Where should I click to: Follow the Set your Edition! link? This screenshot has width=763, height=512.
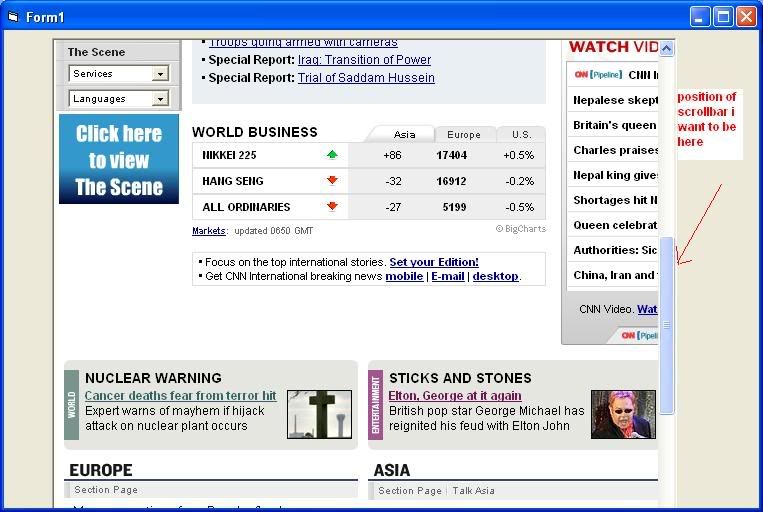click(434, 262)
